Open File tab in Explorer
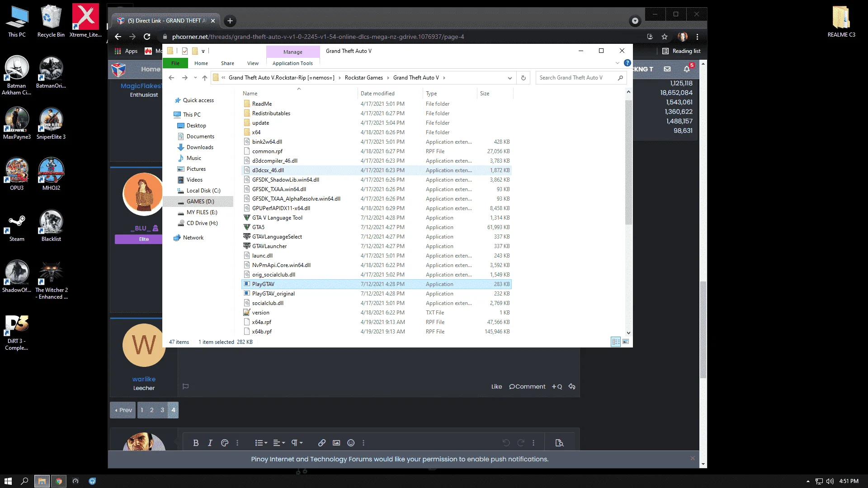Image resolution: width=868 pixels, height=488 pixels. (175, 63)
